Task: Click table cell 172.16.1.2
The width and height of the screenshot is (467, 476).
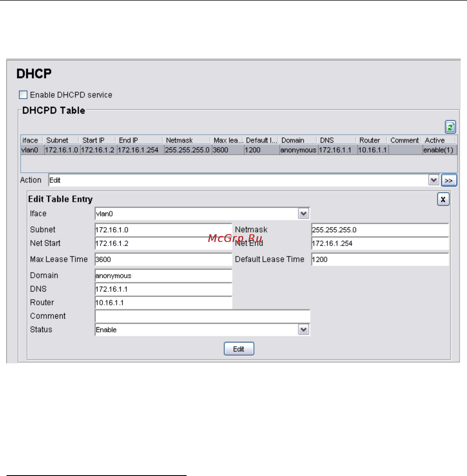Action: (98, 150)
